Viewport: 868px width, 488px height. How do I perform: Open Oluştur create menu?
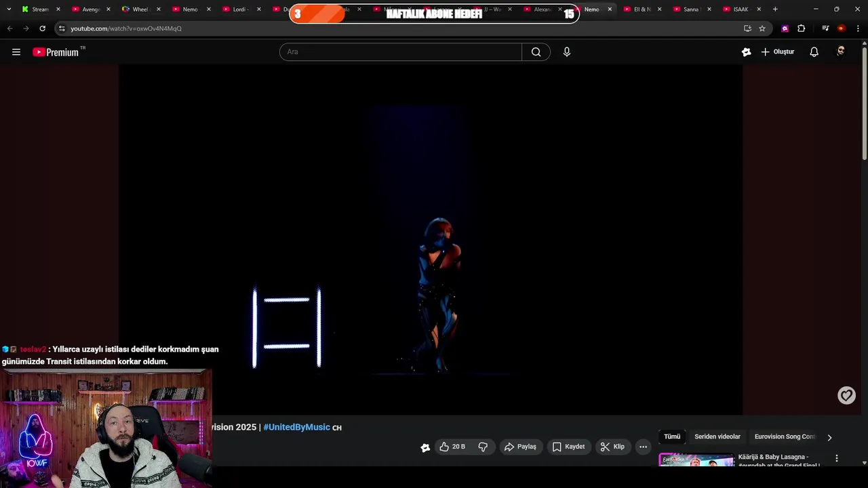(777, 52)
